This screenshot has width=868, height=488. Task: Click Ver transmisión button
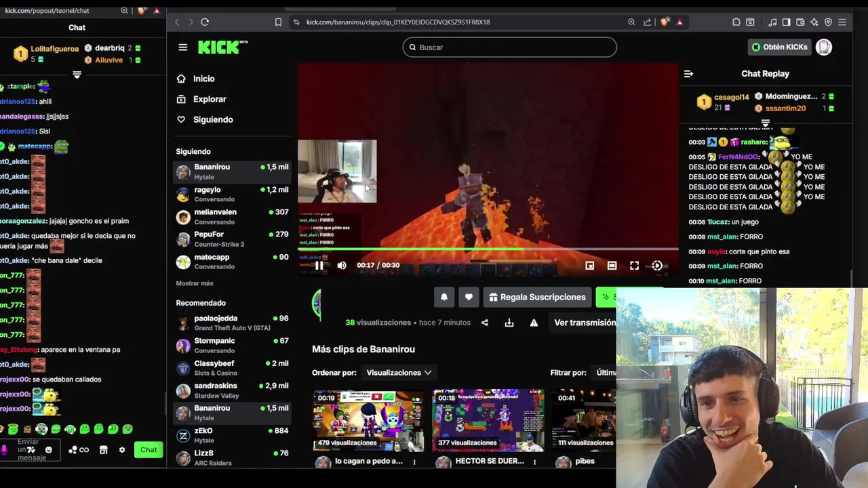584,323
